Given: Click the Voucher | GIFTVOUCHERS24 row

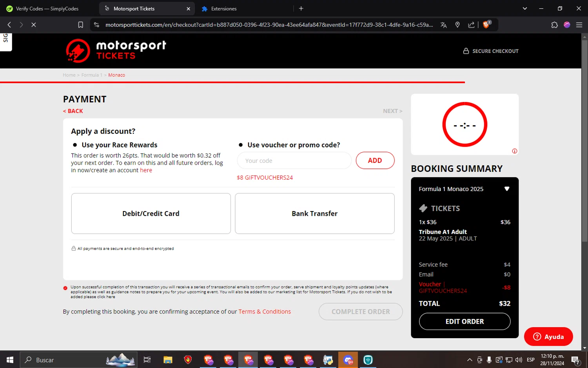Looking at the screenshot, I should click(465, 287).
